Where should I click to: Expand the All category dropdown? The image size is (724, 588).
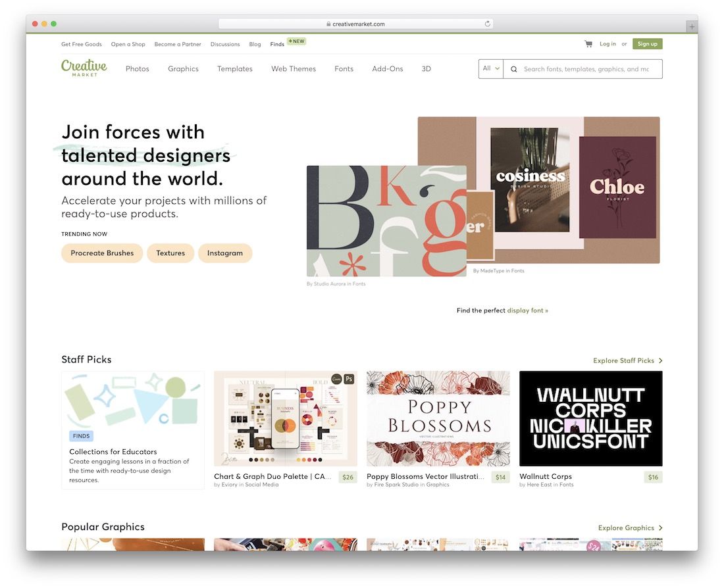[491, 68]
